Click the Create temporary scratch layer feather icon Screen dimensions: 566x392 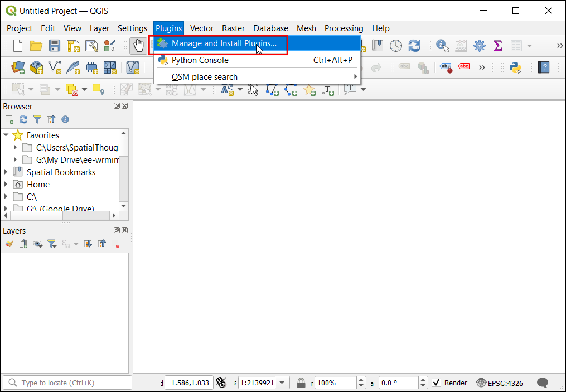coord(73,67)
